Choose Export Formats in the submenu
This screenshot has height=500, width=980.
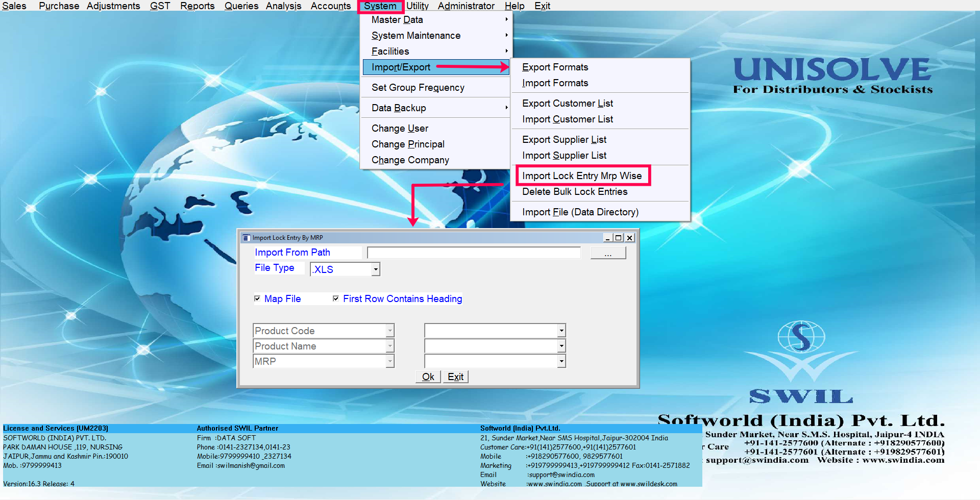pyautogui.click(x=600, y=67)
